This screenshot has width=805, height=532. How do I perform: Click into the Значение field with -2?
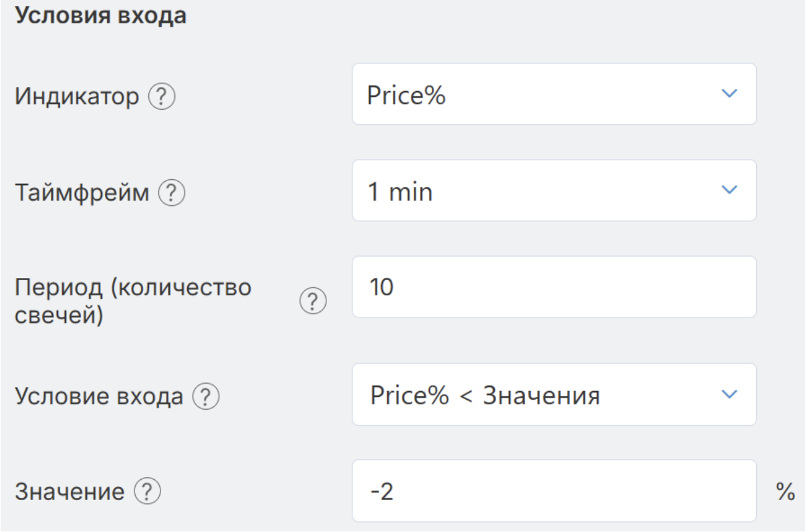[554, 491]
